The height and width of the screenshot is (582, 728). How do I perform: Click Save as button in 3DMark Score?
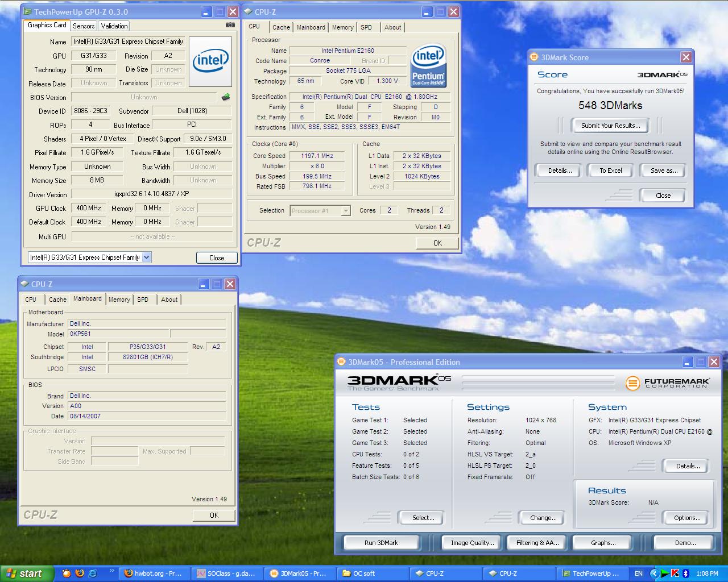[x=664, y=171]
